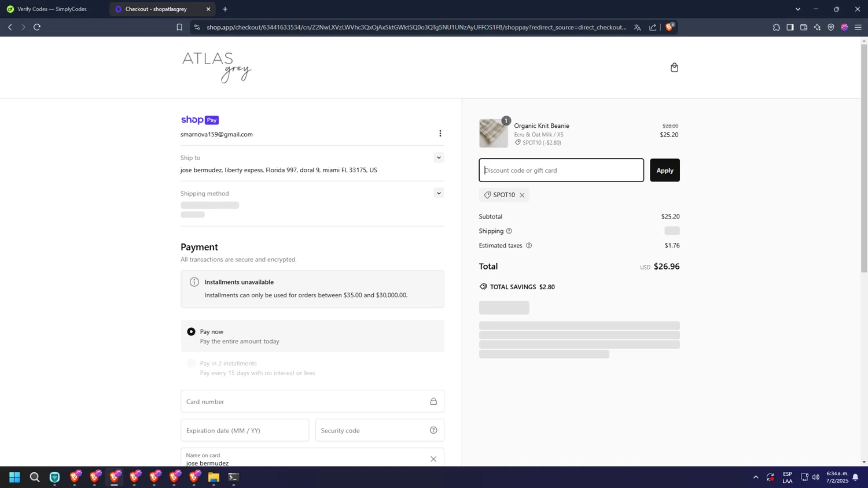Click the Security code field
Viewport: 868px width, 488px height.
point(380,430)
